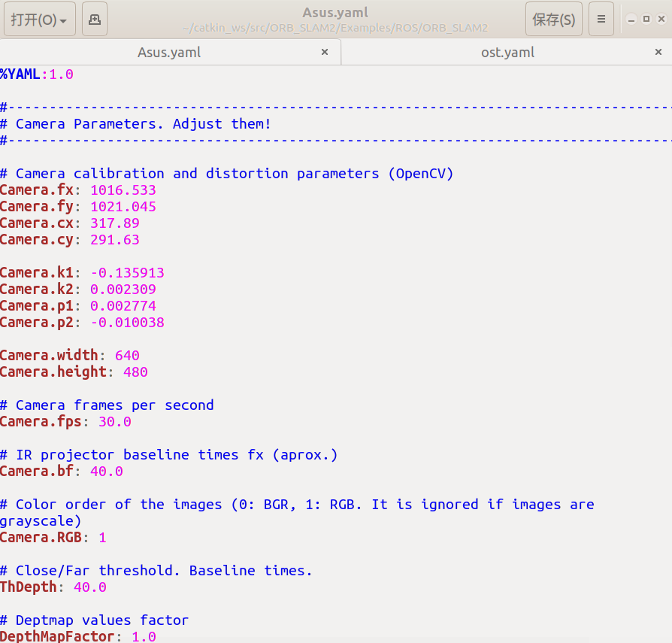Click the Camera.RGB value 1

pyautogui.click(x=102, y=538)
